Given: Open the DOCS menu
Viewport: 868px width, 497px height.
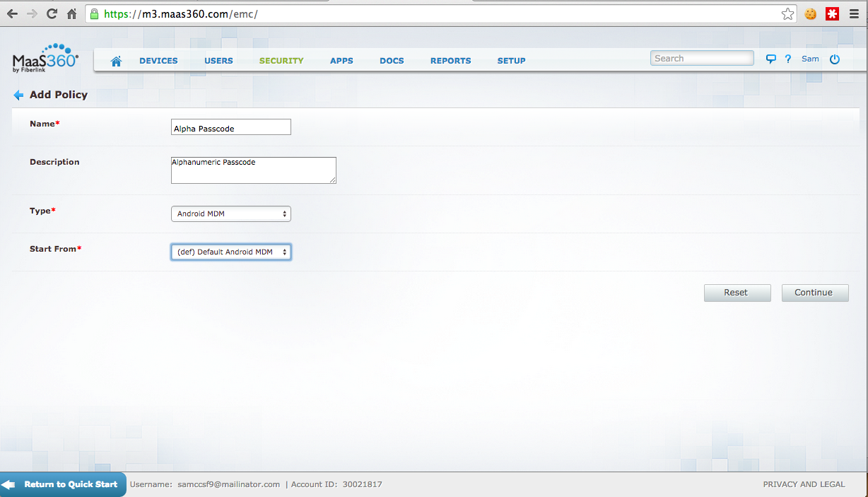Looking at the screenshot, I should [x=392, y=61].
